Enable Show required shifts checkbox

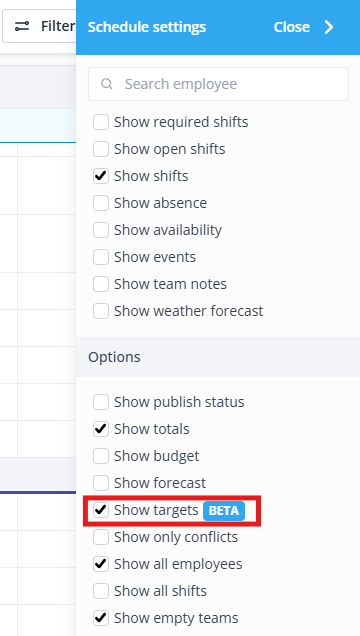point(101,122)
